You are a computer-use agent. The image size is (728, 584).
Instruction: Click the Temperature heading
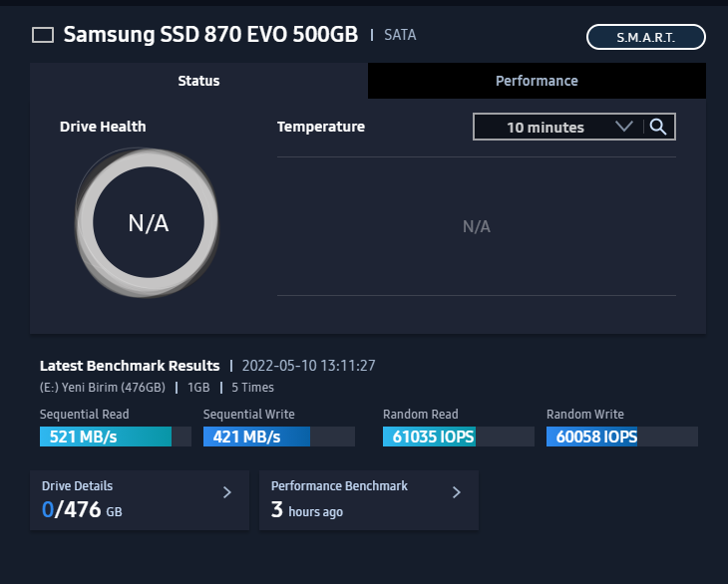pyautogui.click(x=321, y=127)
